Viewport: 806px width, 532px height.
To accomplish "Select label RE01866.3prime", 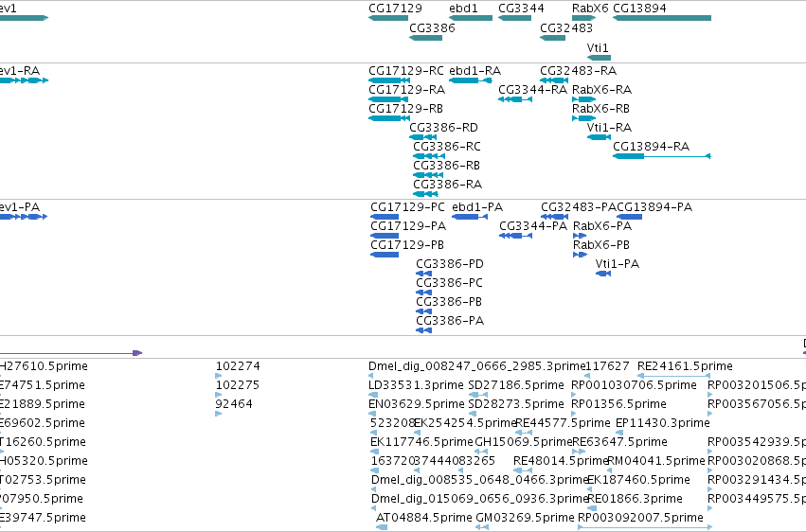I will point(635,499).
